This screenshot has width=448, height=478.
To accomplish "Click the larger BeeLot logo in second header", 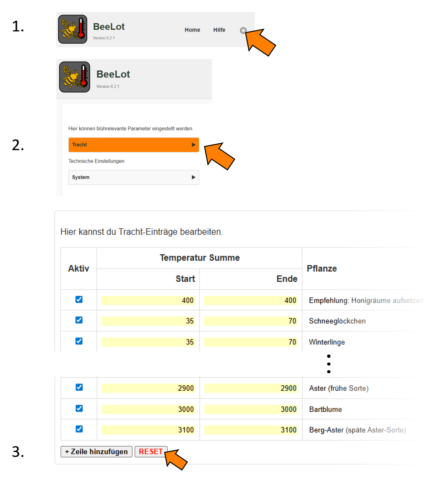I will (x=75, y=77).
